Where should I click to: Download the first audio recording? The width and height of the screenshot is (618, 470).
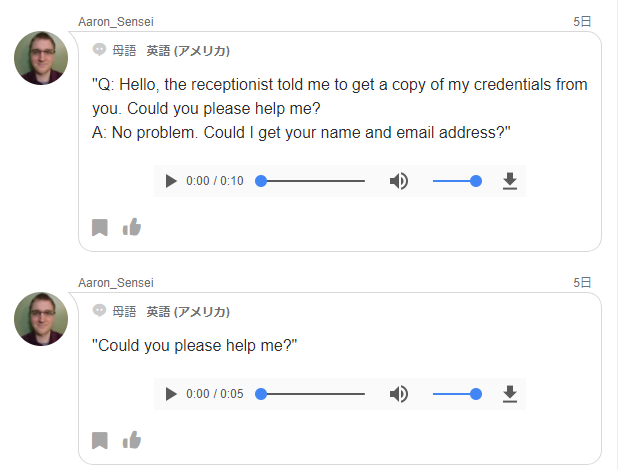(509, 181)
